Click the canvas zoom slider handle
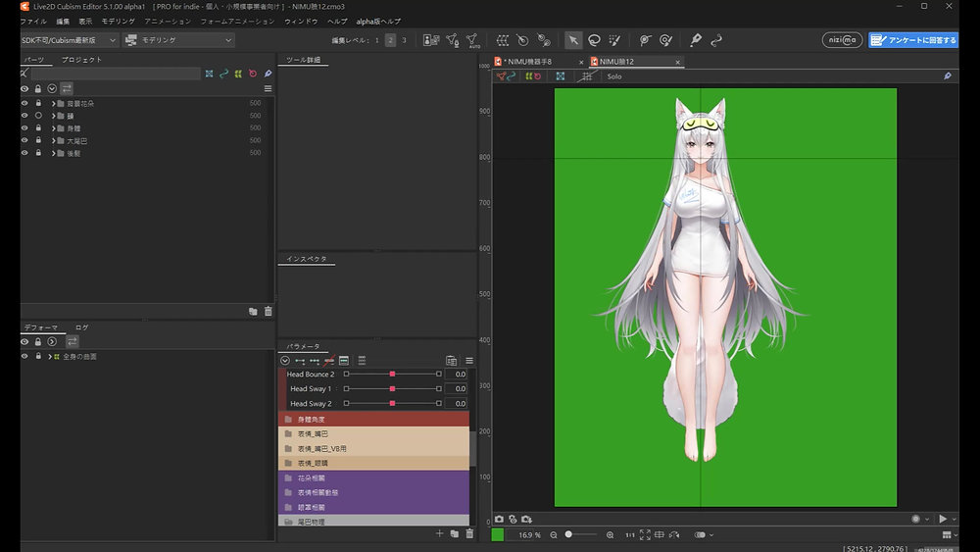This screenshot has width=980, height=552. tap(568, 534)
